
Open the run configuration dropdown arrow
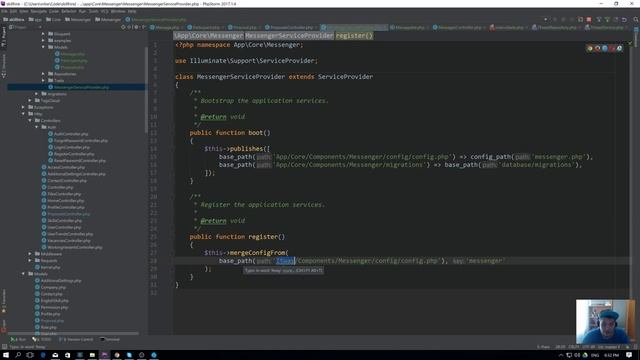point(546,19)
